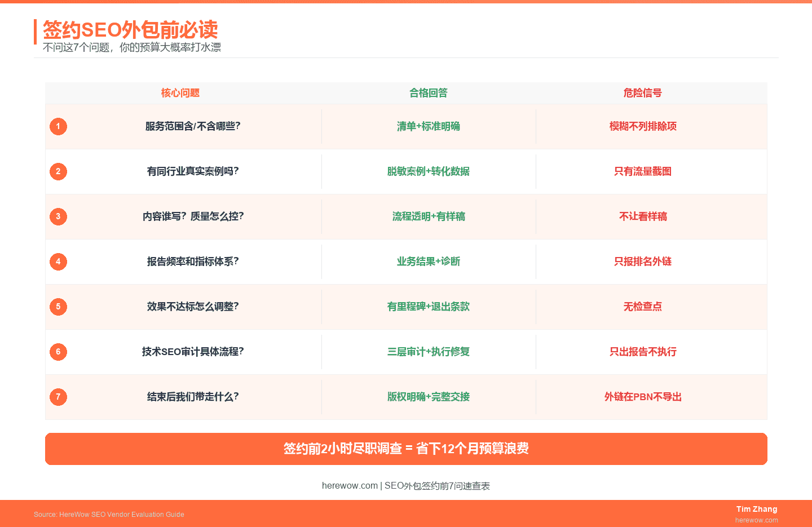Click the 只有流量截图 warning text
812x527 pixels.
click(x=643, y=171)
